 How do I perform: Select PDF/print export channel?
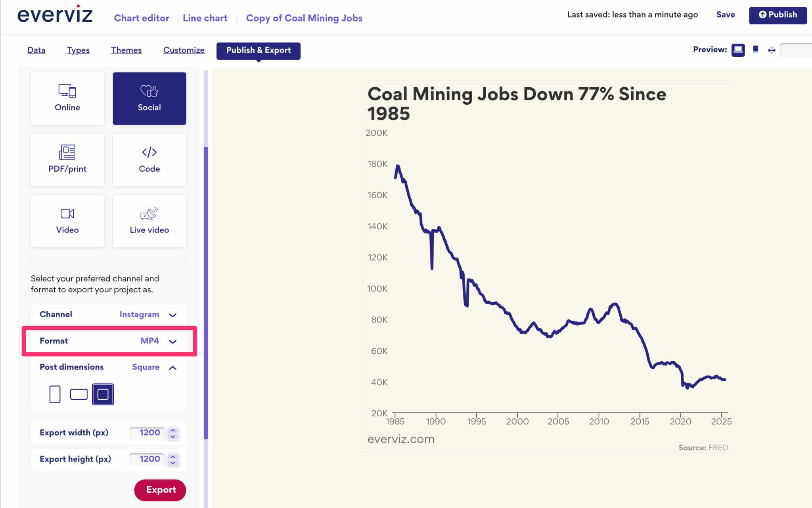67,160
